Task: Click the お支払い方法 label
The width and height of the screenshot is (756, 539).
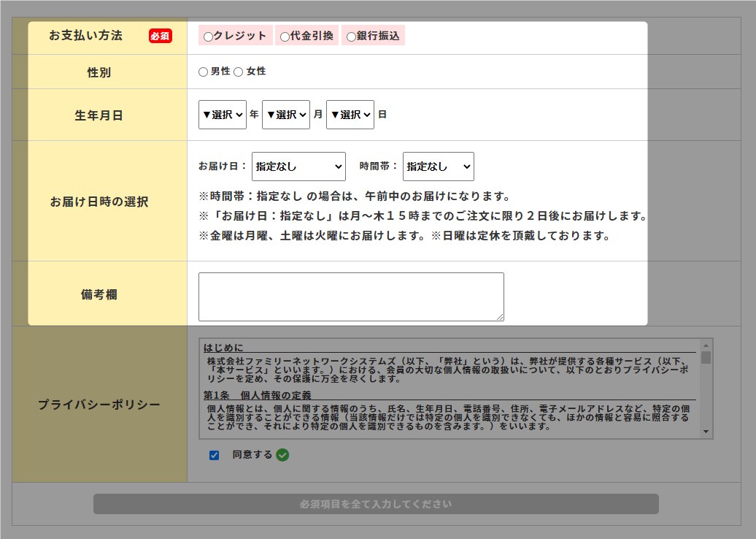Action: [x=86, y=35]
